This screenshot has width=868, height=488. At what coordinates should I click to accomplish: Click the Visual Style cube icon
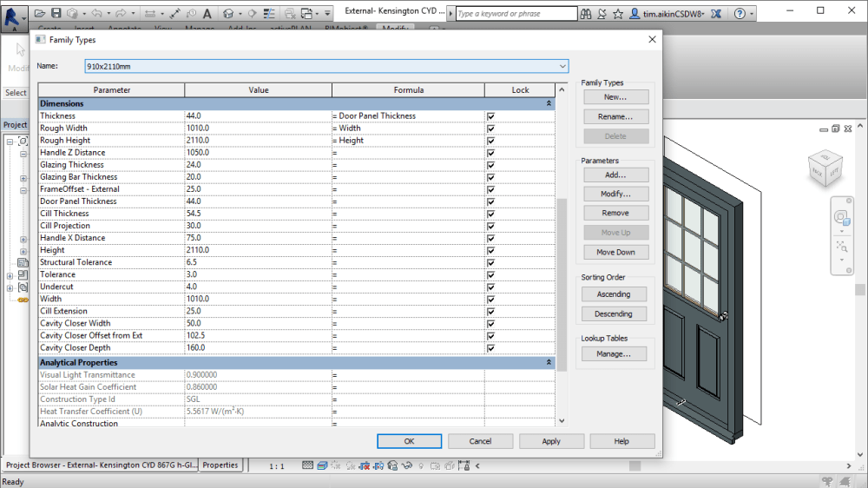(x=322, y=465)
